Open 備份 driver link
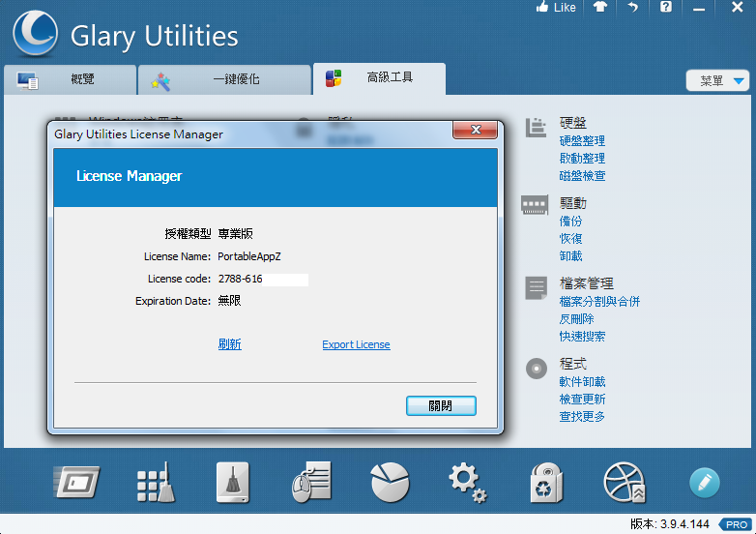Image resolution: width=756 pixels, height=534 pixels. click(x=570, y=221)
